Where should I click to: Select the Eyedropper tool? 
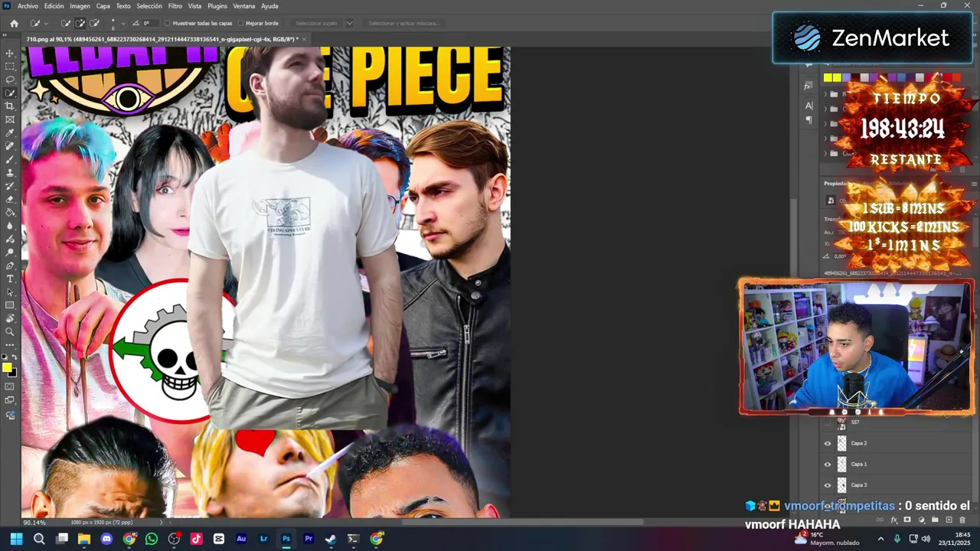(x=10, y=132)
